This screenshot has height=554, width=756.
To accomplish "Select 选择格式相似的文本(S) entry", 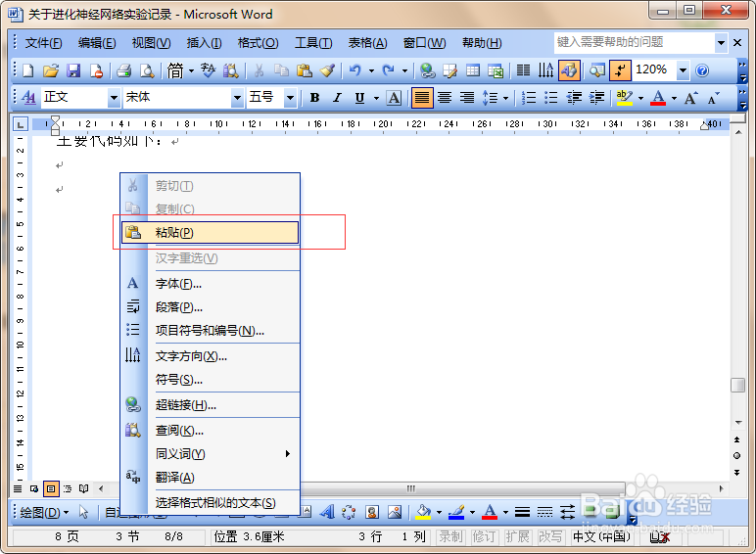I will point(211,503).
